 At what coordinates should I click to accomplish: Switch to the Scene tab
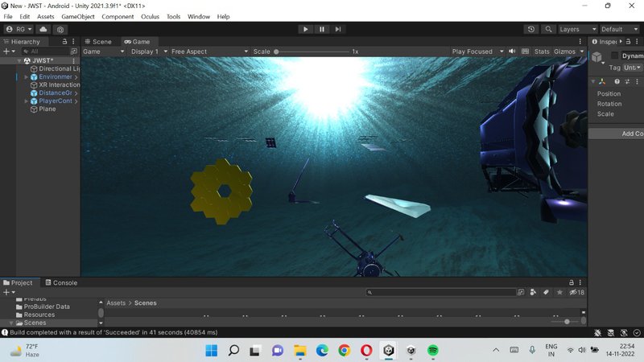pyautogui.click(x=98, y=41)
